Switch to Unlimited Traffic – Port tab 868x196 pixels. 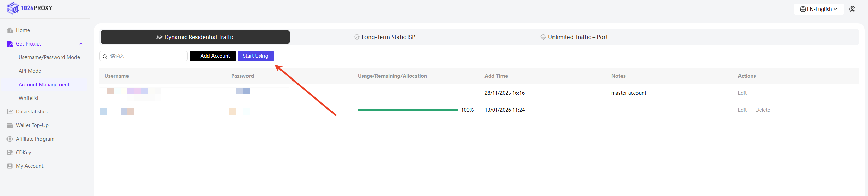tap(574, 37)
